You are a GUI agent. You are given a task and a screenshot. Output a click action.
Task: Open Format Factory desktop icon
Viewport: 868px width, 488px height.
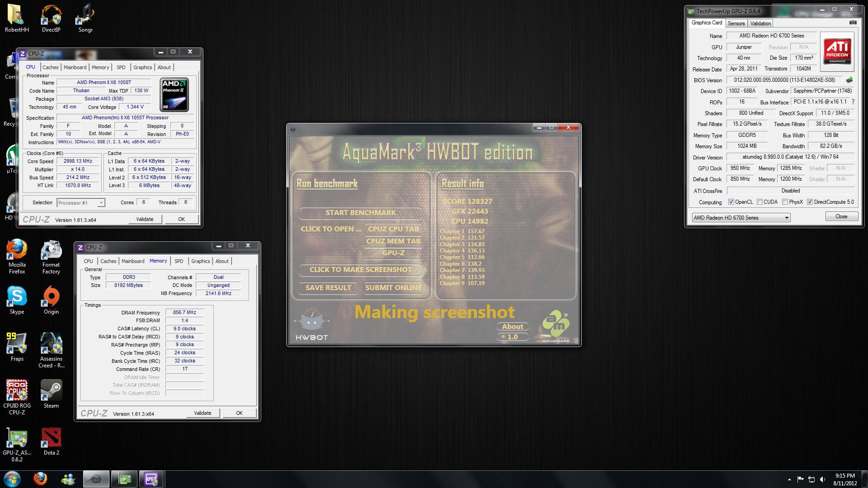[51, 257]
